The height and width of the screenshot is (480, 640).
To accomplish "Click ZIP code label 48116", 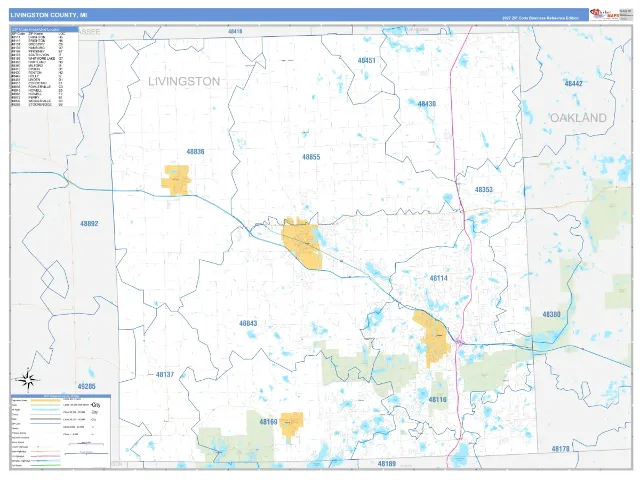I will pyautogui.click(x=438, y=399).
